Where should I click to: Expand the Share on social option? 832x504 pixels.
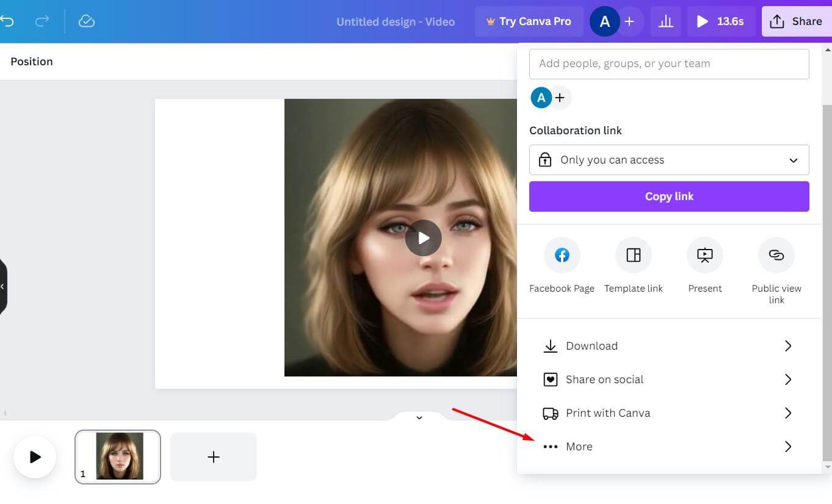tap(669, 380)
